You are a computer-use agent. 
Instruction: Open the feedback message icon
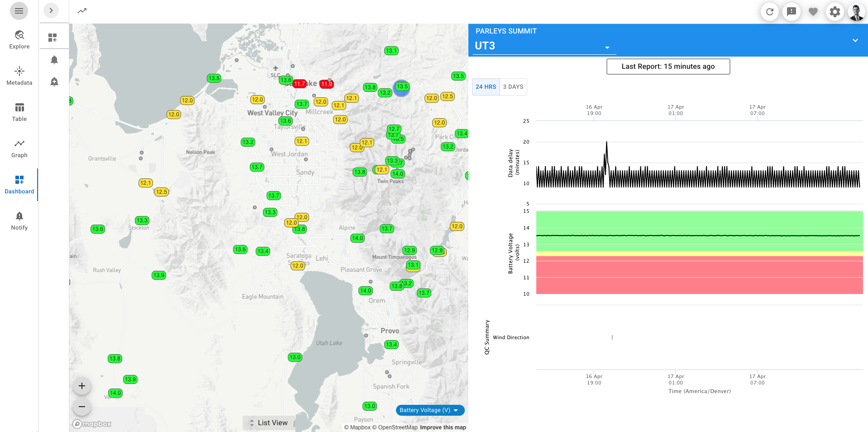click(x=791, y=12)
